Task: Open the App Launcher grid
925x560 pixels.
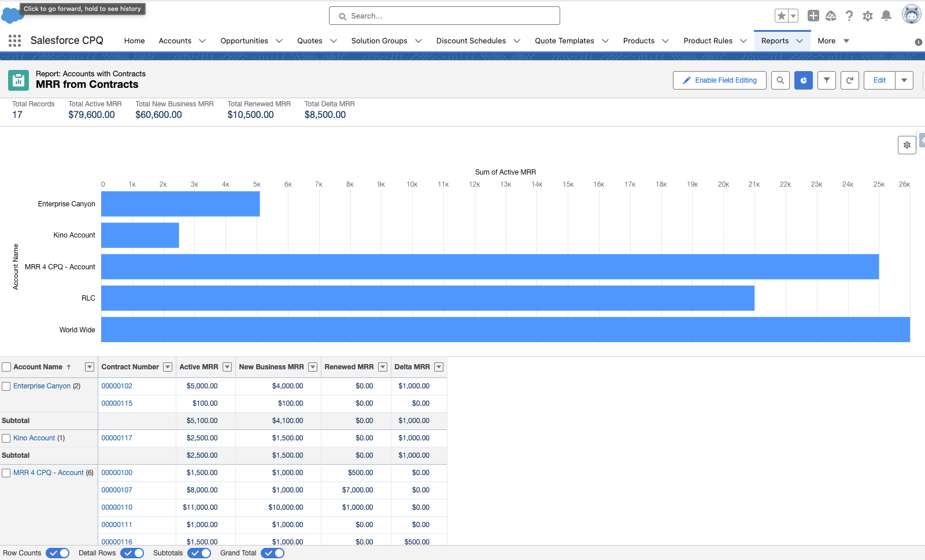Action: (15, 40)
